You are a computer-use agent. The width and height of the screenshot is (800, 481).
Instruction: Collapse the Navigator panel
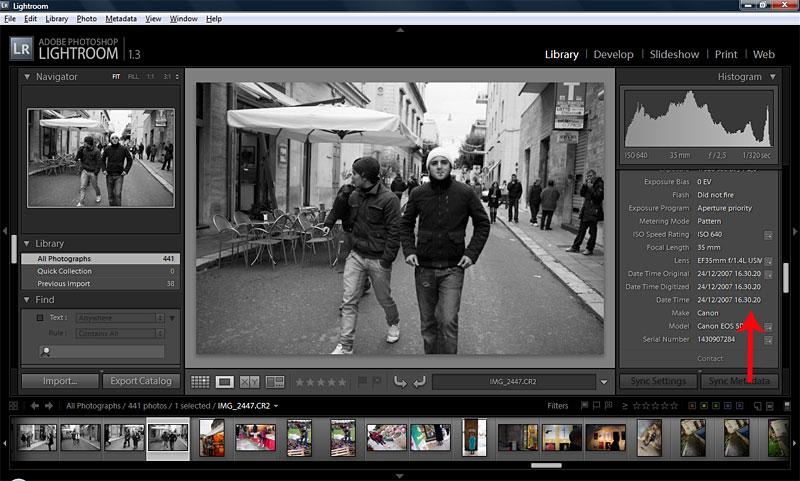[x=27, y=77]
